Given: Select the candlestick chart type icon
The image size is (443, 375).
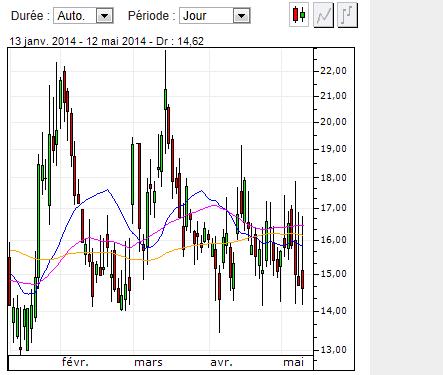Looking at the screenshot, I should pos(299,15).
